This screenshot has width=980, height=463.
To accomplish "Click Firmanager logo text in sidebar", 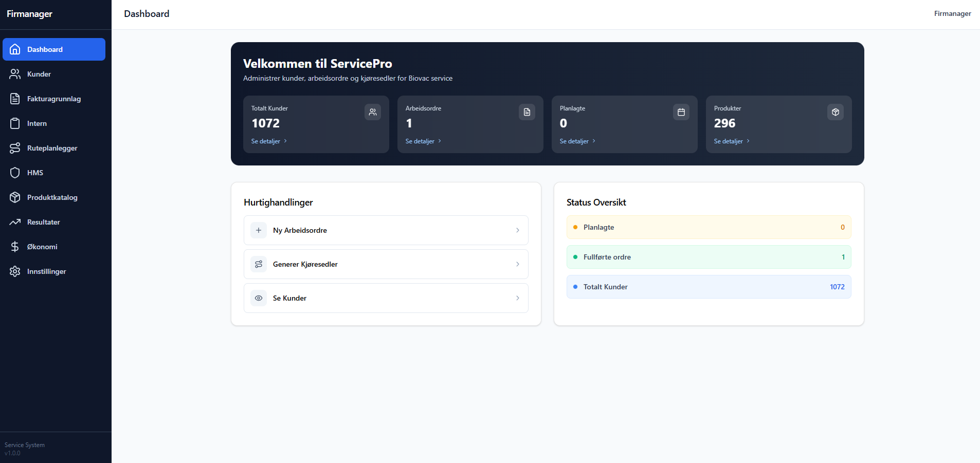I will coord(29,14).
